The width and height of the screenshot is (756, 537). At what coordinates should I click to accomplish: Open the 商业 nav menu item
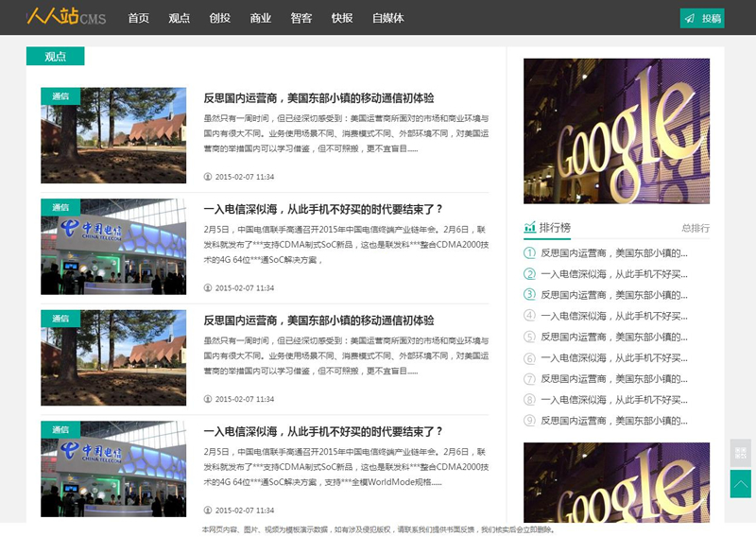point(261,18)
